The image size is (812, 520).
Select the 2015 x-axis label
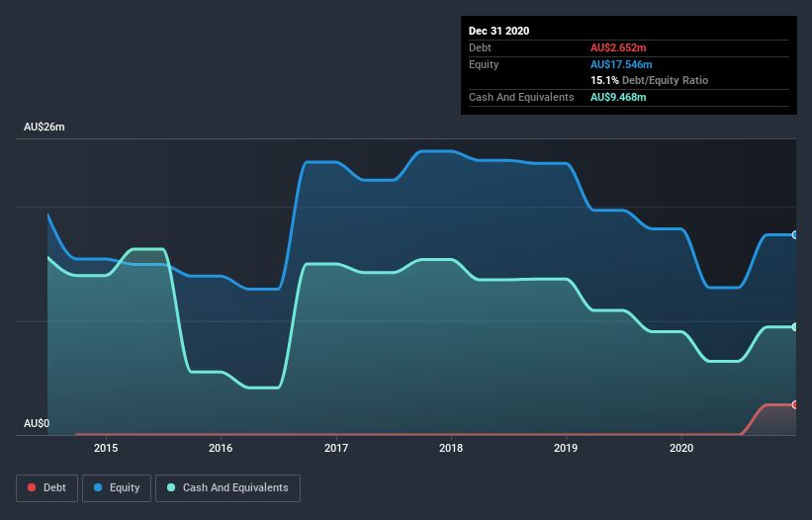click(106, 448)
